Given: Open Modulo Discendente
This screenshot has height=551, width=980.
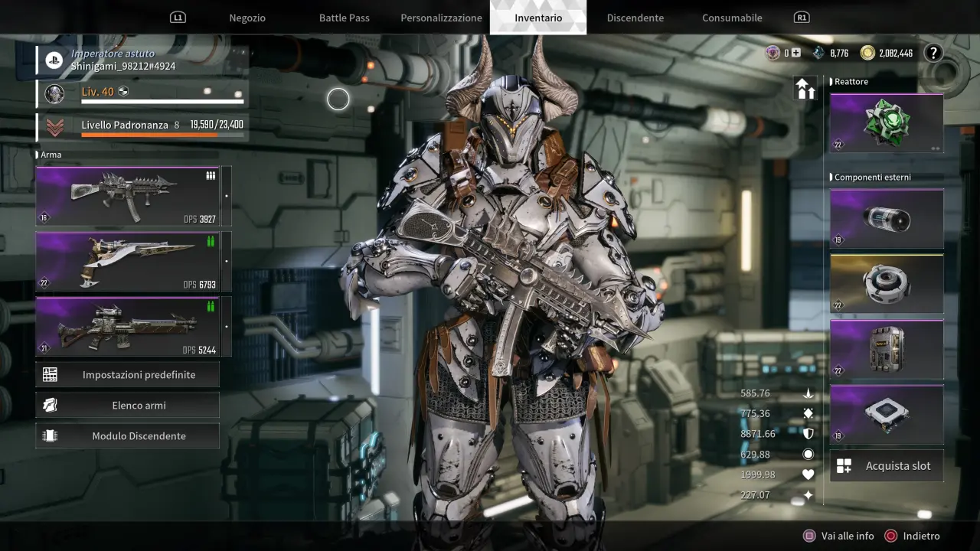Looking at the screenshot, I should (128, 435).
